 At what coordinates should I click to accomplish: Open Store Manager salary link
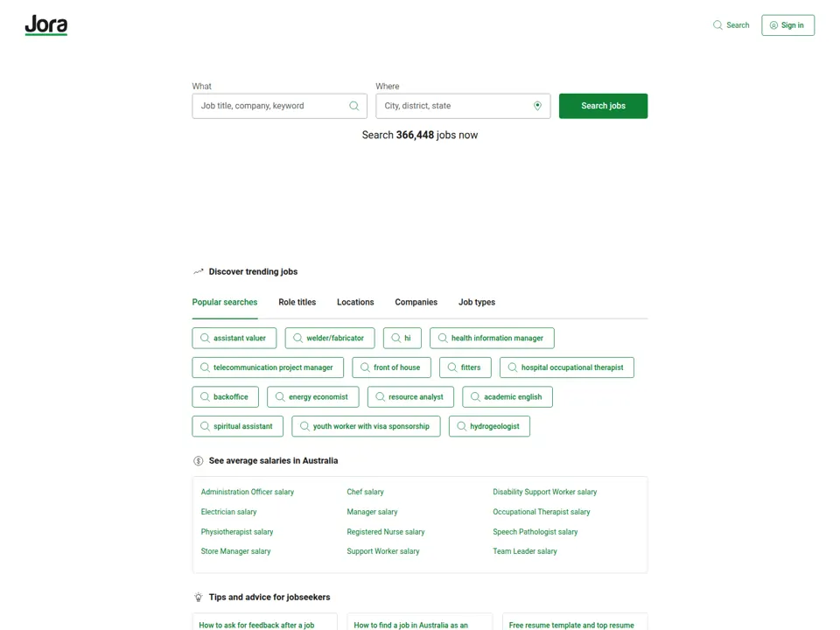click(235, 551)
